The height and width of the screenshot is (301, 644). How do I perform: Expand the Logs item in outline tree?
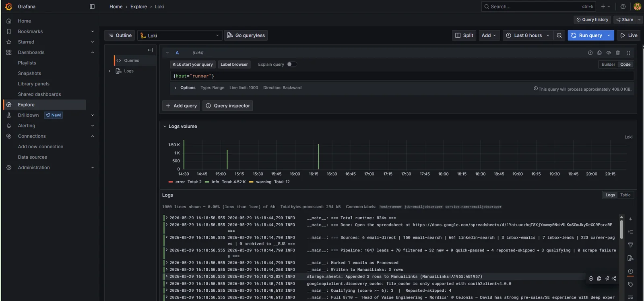click(109, 71)
